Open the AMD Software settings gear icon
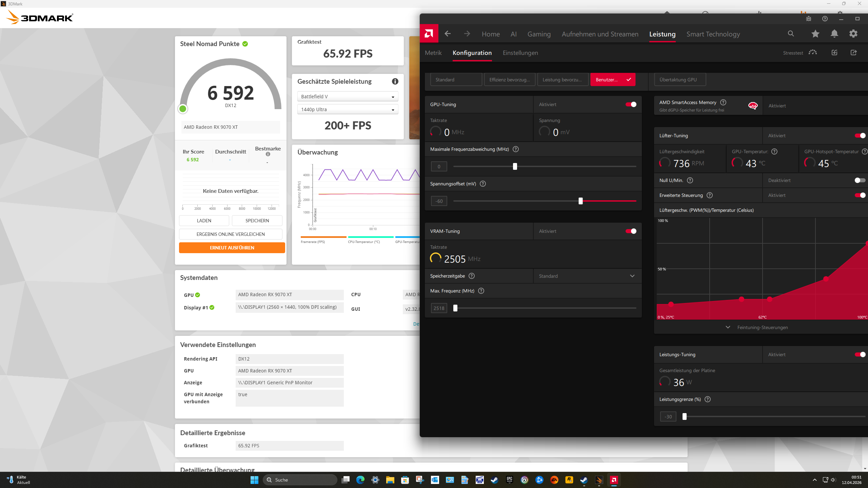 click(854, 34)
